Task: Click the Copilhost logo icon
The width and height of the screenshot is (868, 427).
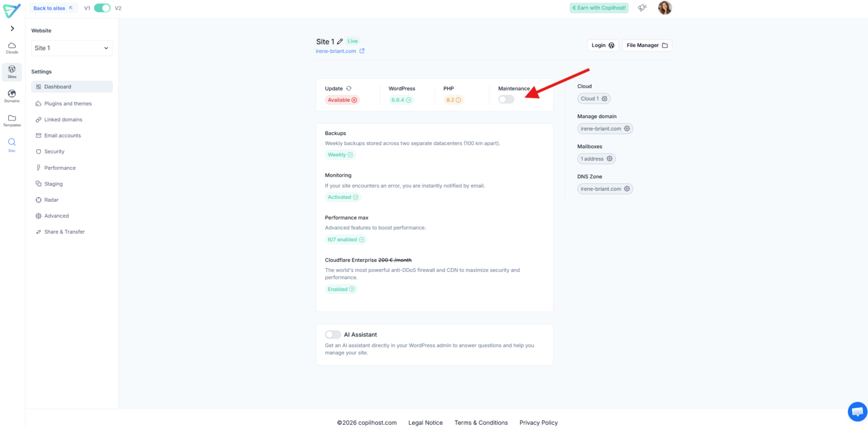Action: 12,10
